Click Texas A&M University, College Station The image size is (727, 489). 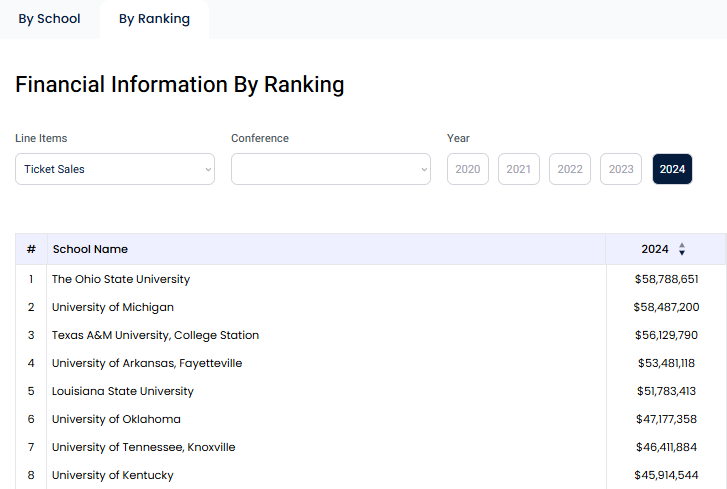[155, 335]
